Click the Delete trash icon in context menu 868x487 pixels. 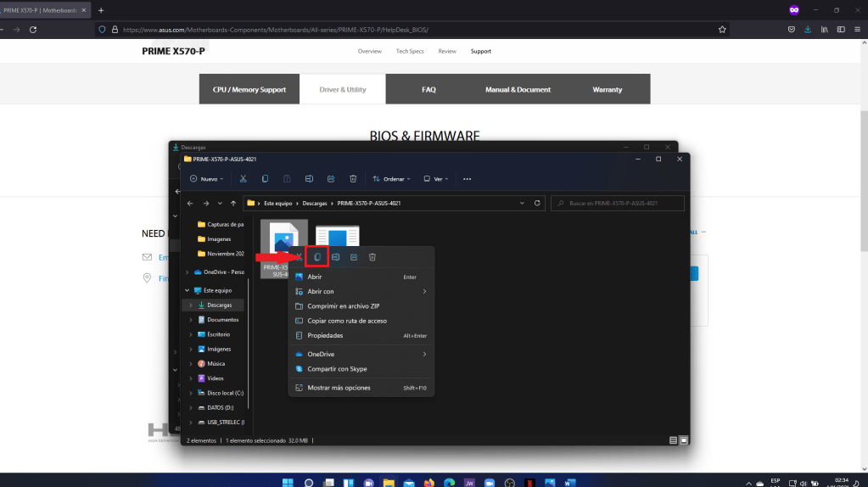coord(372,257)
